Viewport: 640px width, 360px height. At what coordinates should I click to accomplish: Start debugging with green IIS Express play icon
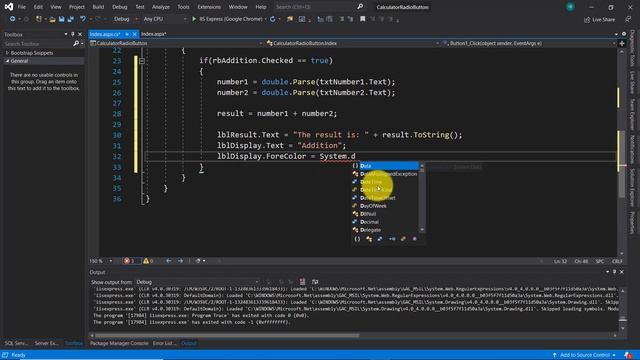(x=194, y=19)
